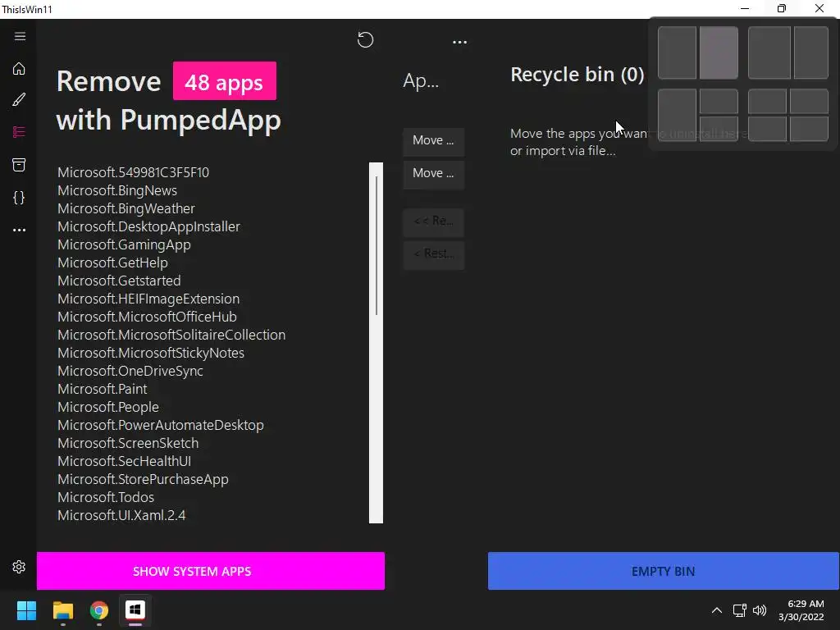Click the first Move button
This screenshot has height=630, width=840.
tap(433, 140)
